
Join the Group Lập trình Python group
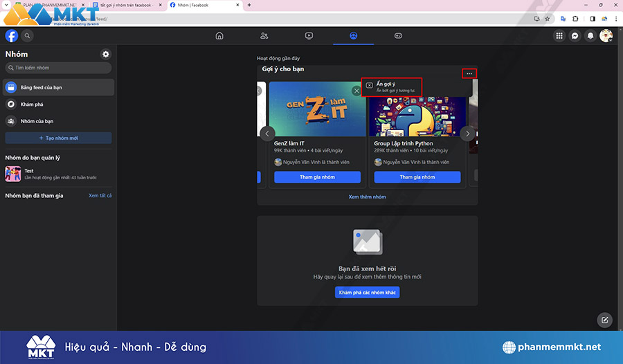tap(415, 177)
